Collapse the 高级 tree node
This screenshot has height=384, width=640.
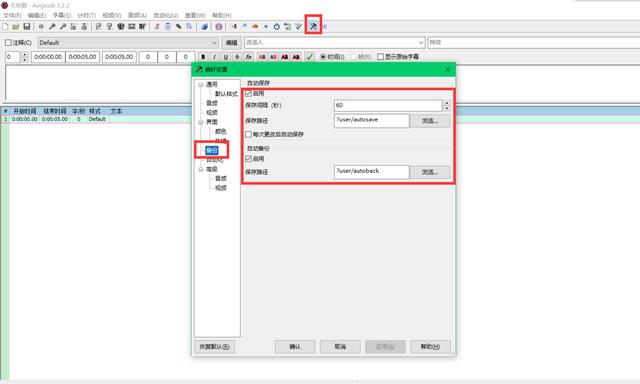[200, 169]
